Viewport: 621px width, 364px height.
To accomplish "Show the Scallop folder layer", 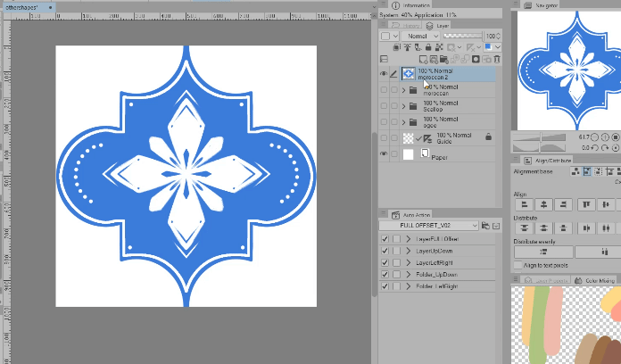I will pyautogui.click(x=384, y=105).
